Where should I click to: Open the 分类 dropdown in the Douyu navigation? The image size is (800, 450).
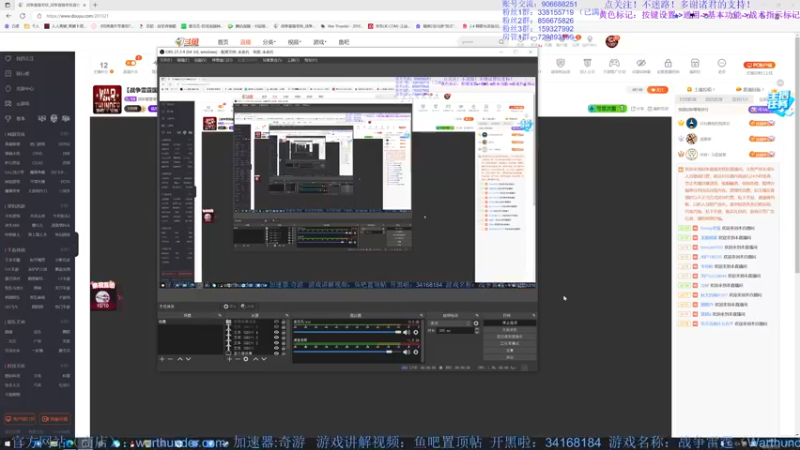(269, 42)
